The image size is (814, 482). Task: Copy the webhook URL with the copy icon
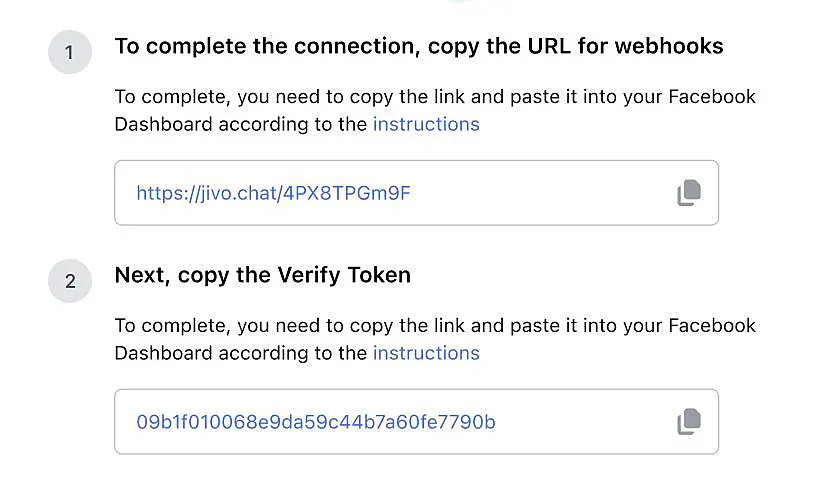coord(688,193)
